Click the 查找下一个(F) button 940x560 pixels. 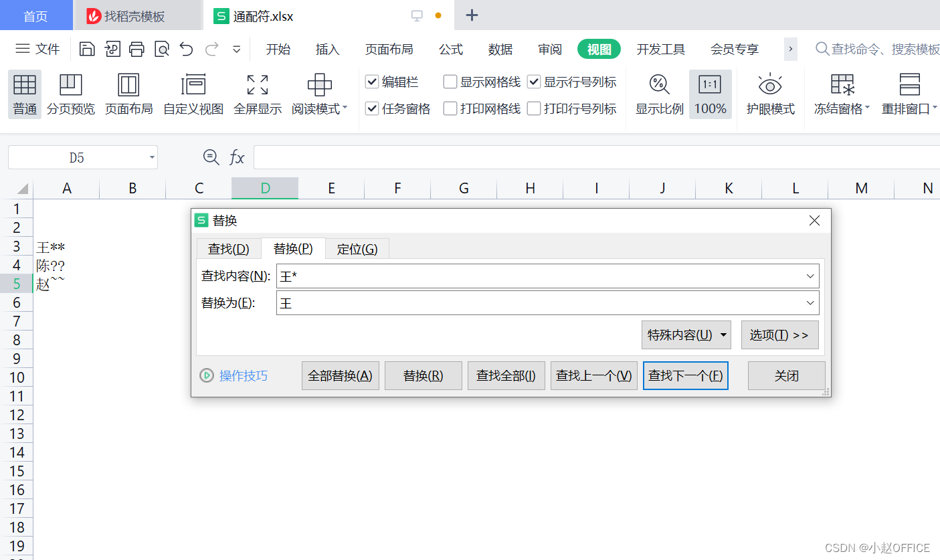686,375
